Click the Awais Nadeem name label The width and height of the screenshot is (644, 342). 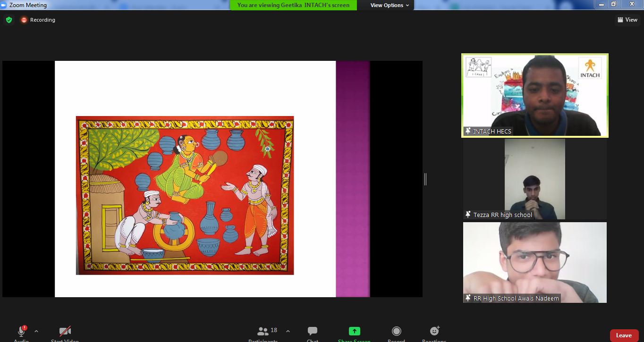[516, 298]
